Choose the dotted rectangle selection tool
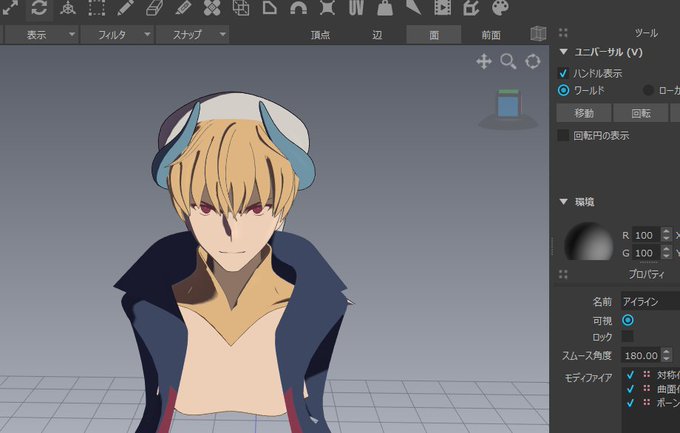This screenshot has height=433, width=680. 97,8
